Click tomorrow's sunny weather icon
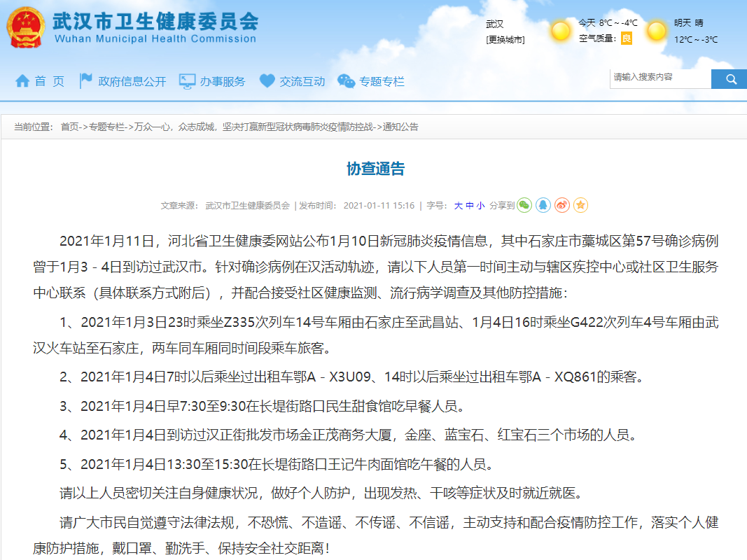Viewport: 747px width, 560px height. click(x=657, y=31)
